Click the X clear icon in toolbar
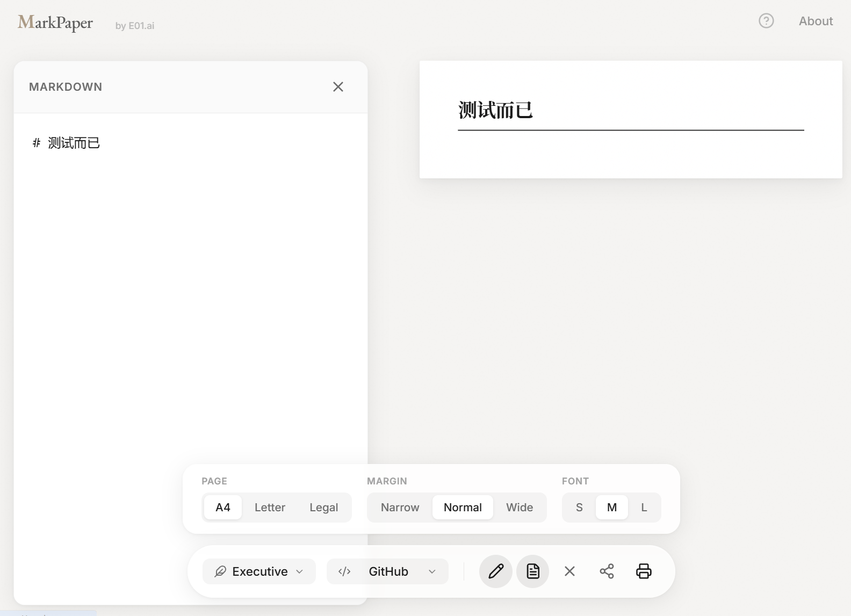Viewport: 851px width, 616px height. pos(569,571)
